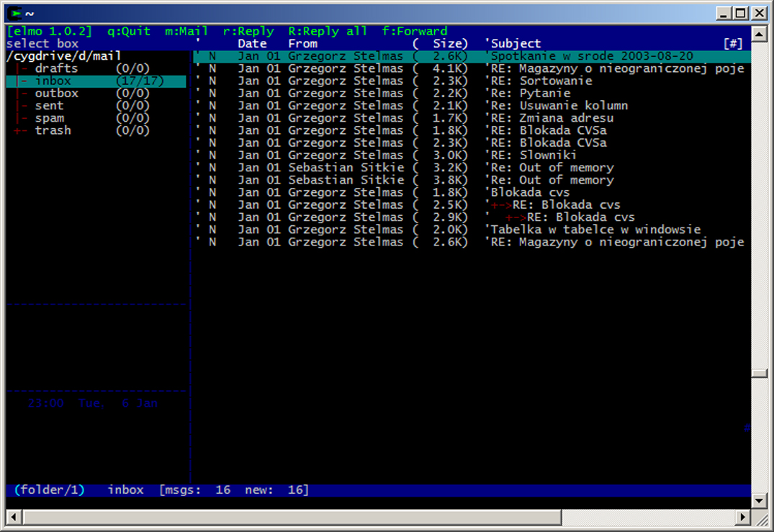Screen dimensions: 774x532
Task: Open 'RE: Blokada cvs' reply sized 2.5K
Action: [x=472, y=204]
